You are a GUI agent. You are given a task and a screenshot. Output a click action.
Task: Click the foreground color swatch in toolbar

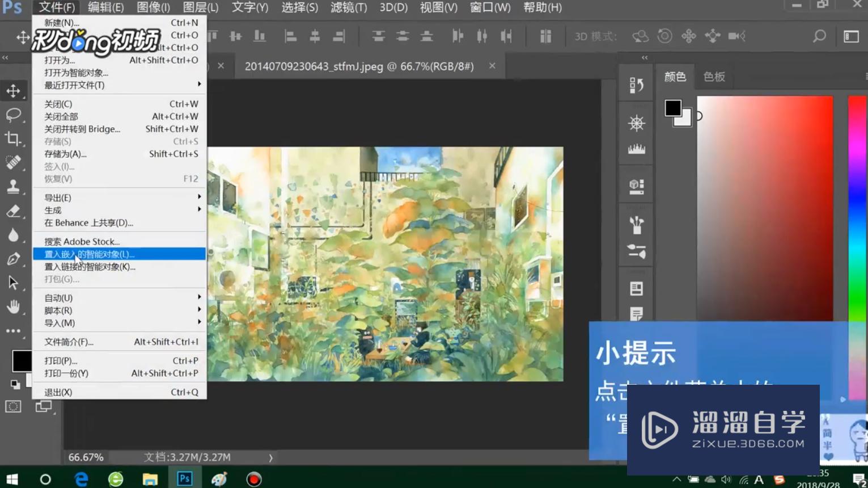(22, 360)
